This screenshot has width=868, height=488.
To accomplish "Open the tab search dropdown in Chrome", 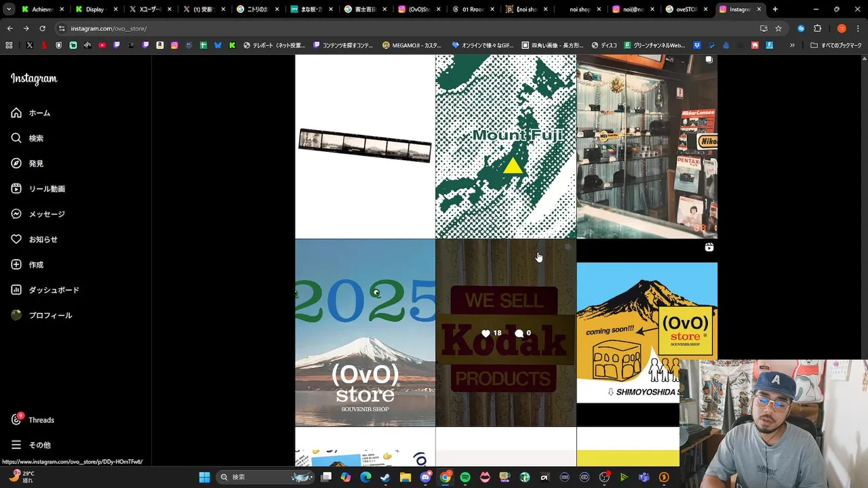I will 9,9.
